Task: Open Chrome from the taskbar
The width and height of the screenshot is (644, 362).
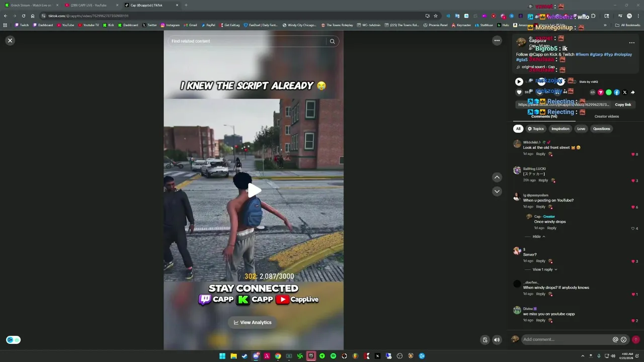Action: (x=278, y=356)
